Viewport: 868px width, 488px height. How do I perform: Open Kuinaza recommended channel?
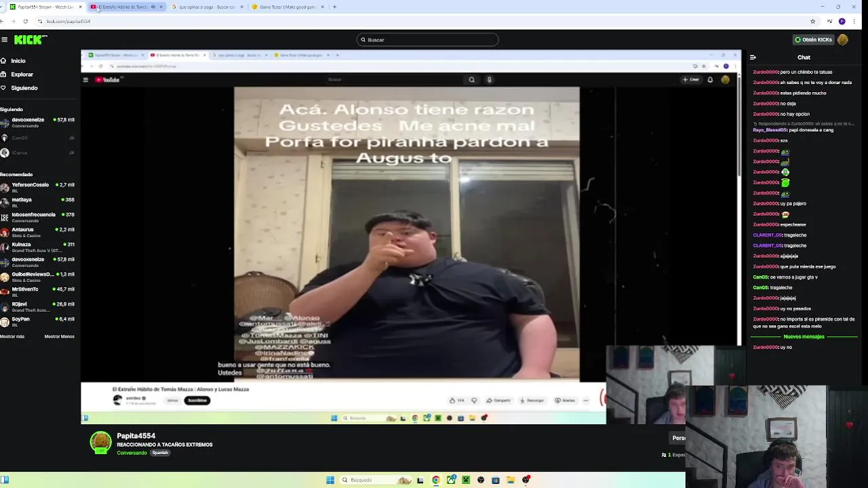(x=37, y=247)
